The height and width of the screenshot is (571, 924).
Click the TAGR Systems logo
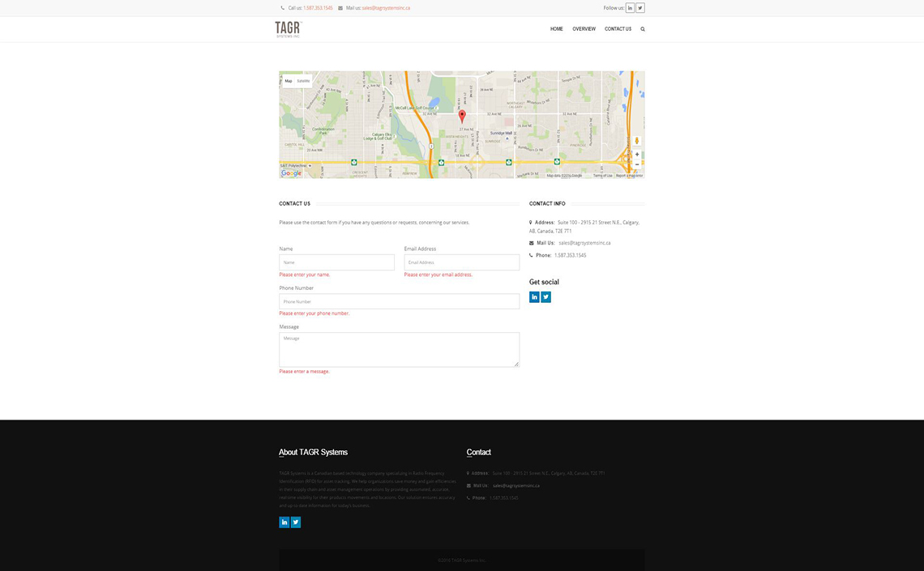289,29
